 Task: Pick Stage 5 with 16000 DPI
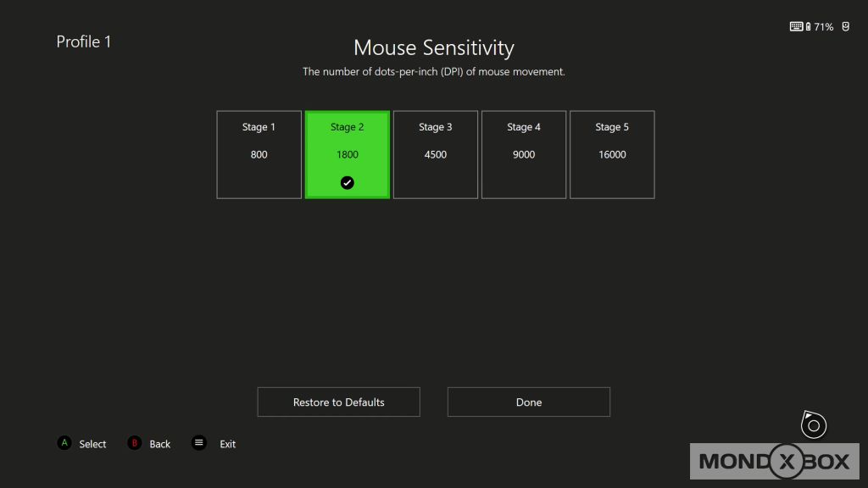[612, 154]
